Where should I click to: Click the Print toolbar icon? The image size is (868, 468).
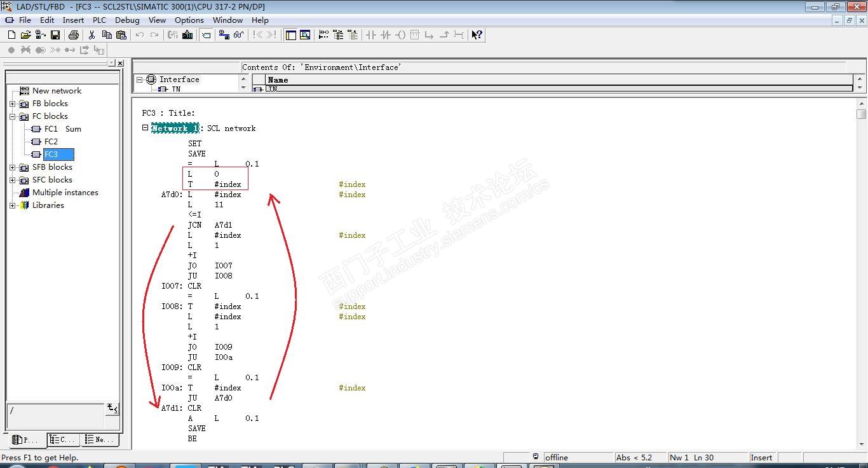(x=74, y=35)
